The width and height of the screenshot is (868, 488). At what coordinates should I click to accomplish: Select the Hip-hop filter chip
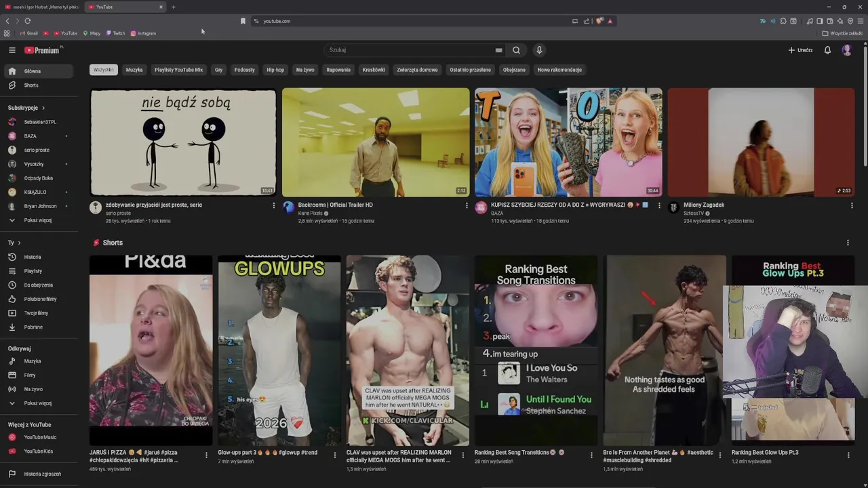point(275,70)
